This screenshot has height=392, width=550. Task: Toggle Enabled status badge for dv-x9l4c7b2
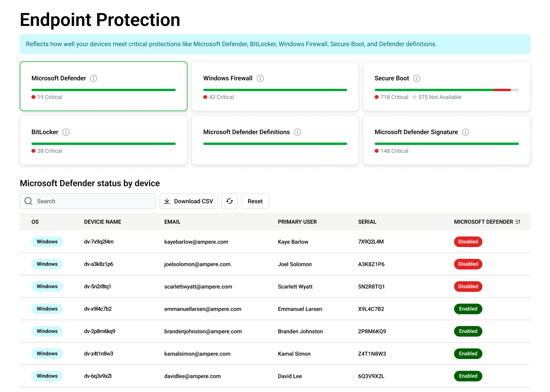point(468,309)
